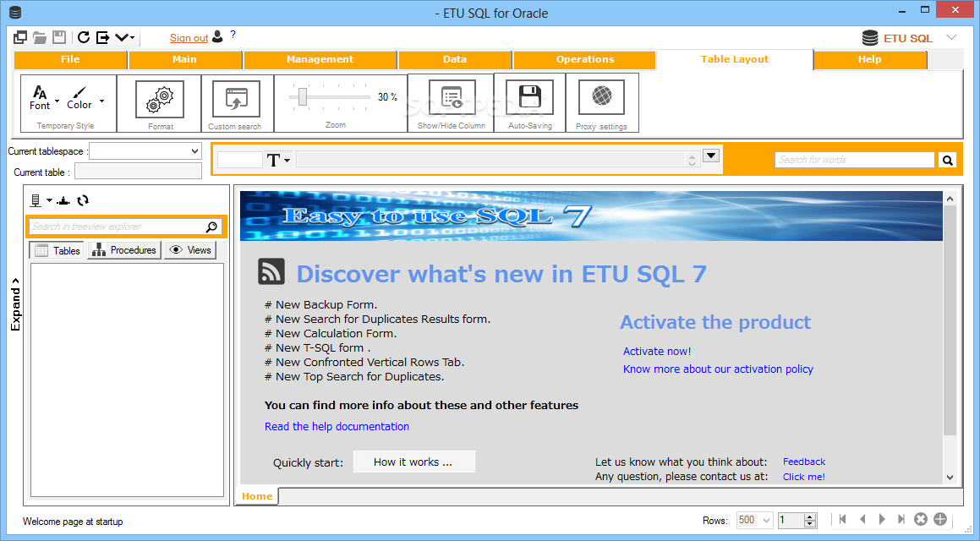Select the Procedures button
This screenshot has height=541, width=980.
124,250
